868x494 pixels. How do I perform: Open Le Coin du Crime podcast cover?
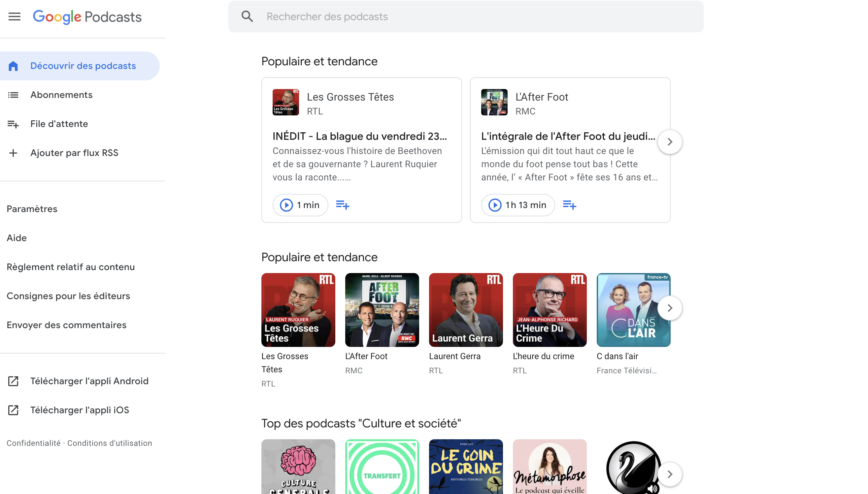(x=466, y=467)
